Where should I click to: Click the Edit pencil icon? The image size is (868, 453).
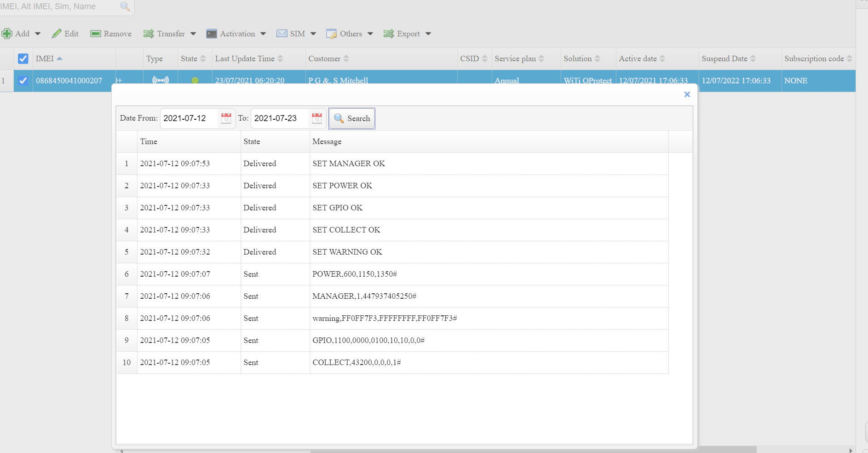[x=57, y=34]
